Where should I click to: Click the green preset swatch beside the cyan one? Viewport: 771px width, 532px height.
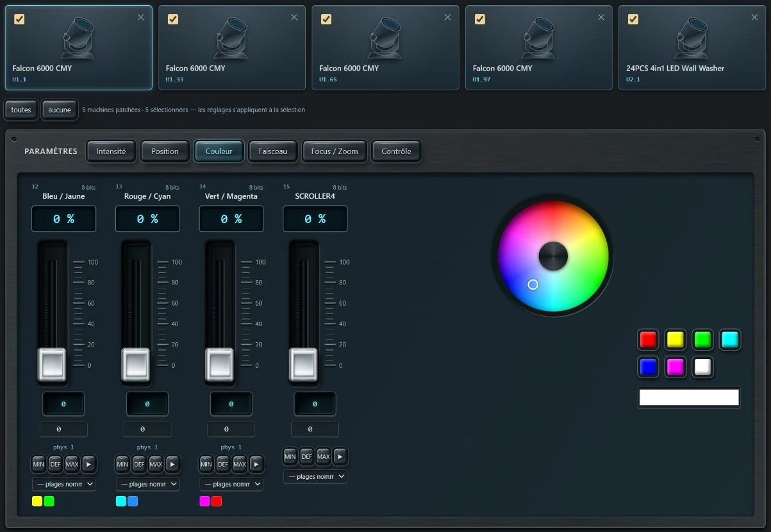[703, 340]
